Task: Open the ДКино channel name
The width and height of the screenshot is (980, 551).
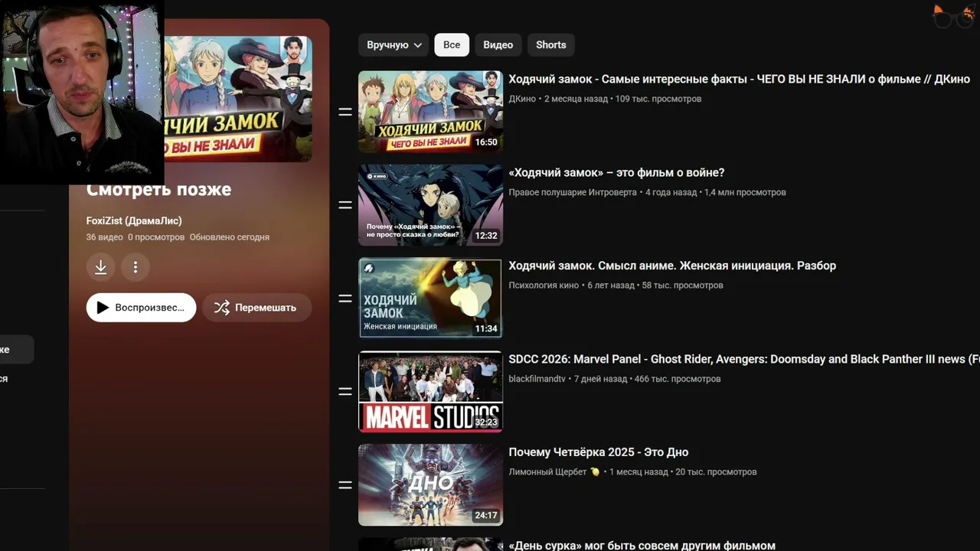Action: pos(522,99)
